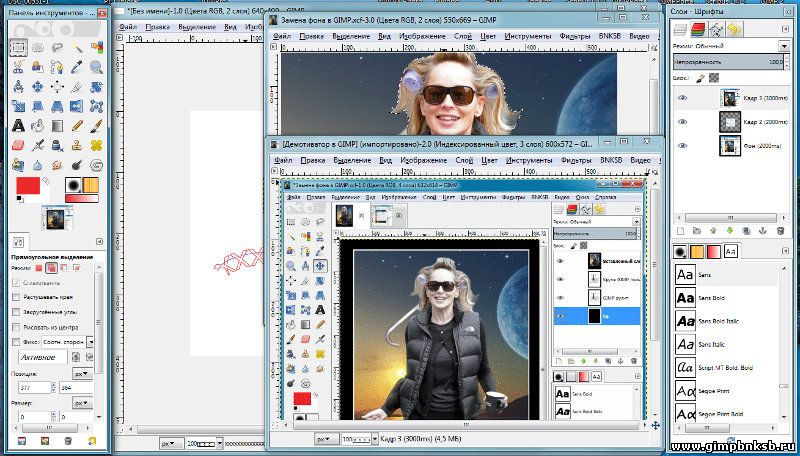The image size is (800, 456).
Task: Select the Eraser tool
Action: point(18,145)
